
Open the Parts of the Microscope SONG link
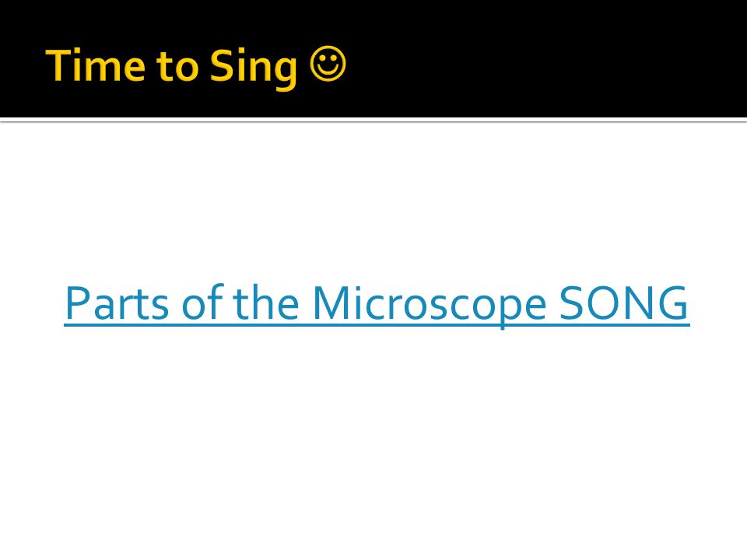tap(377, 304)
